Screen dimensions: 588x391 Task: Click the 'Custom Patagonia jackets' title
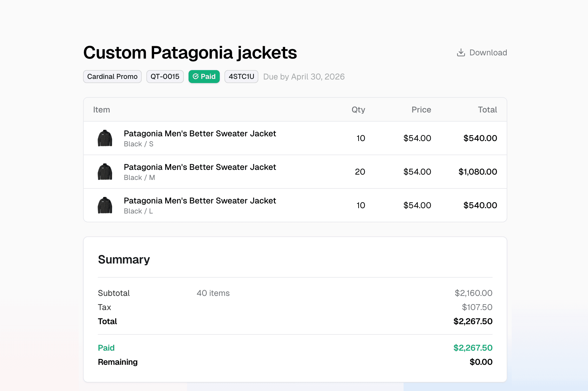190,53
